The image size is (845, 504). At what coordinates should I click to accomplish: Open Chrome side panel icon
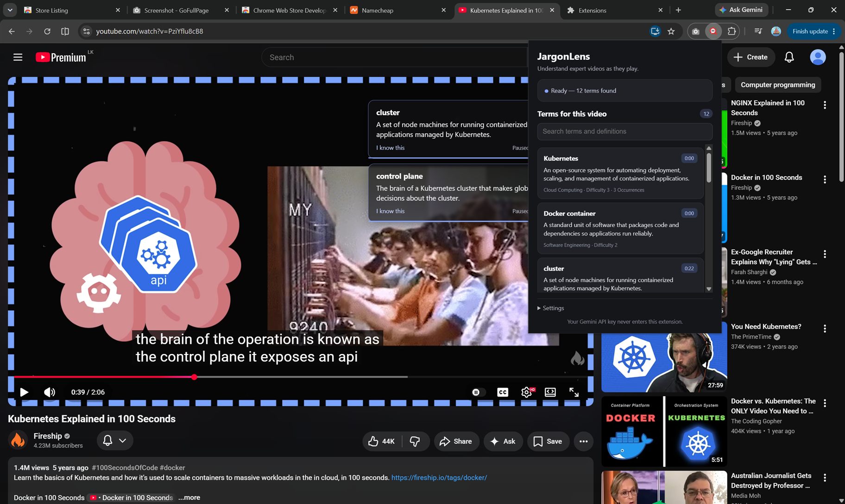tap(65, 31)
